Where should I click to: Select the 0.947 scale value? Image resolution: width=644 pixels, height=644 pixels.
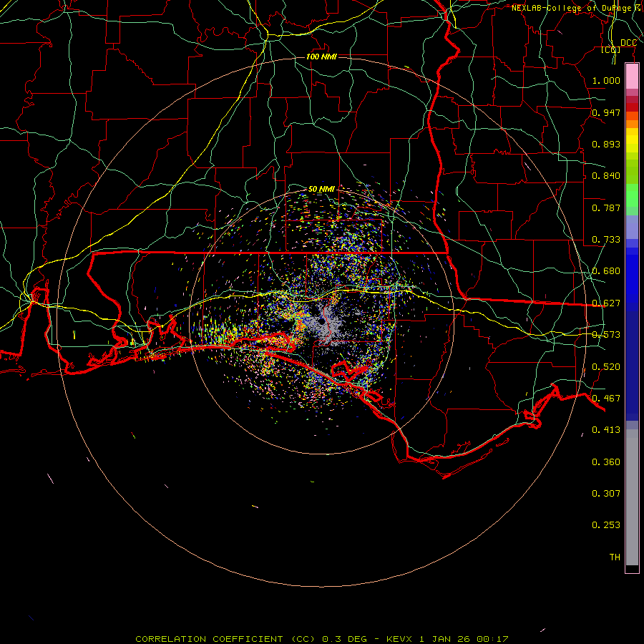click(x=606, y=112)
